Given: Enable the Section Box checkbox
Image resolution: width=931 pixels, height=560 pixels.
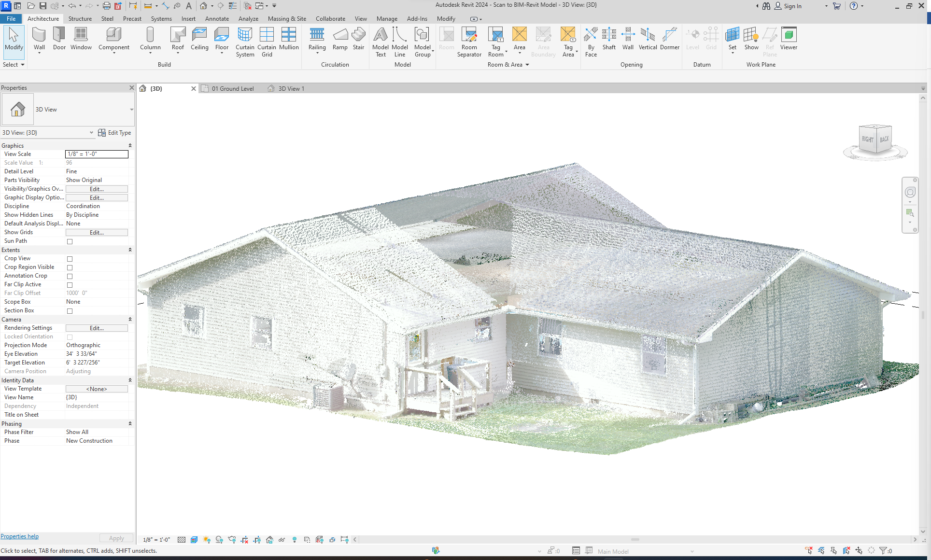Looking at the screenshot, I should pos(70,311).
